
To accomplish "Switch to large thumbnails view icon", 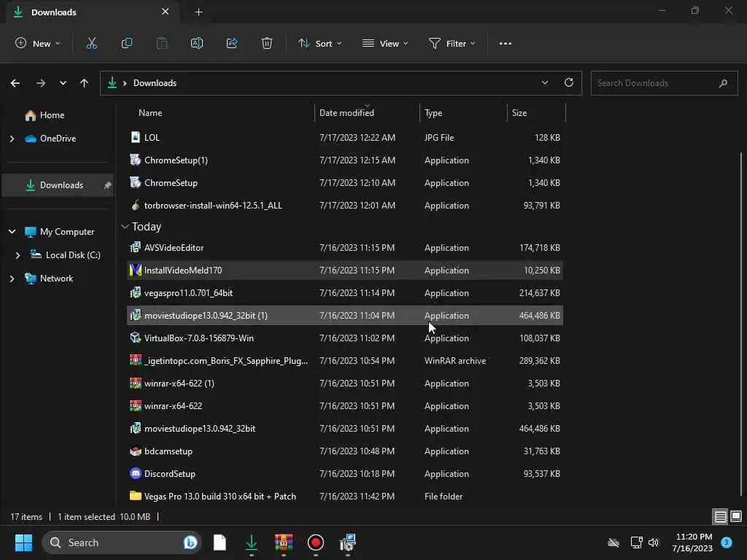I will tap(736, 516).
